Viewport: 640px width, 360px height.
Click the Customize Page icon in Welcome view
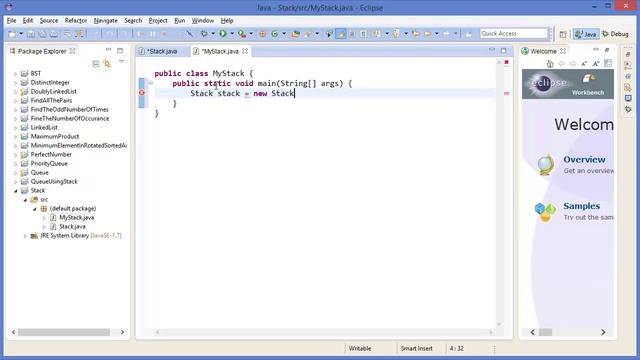(x=608, y=64)
